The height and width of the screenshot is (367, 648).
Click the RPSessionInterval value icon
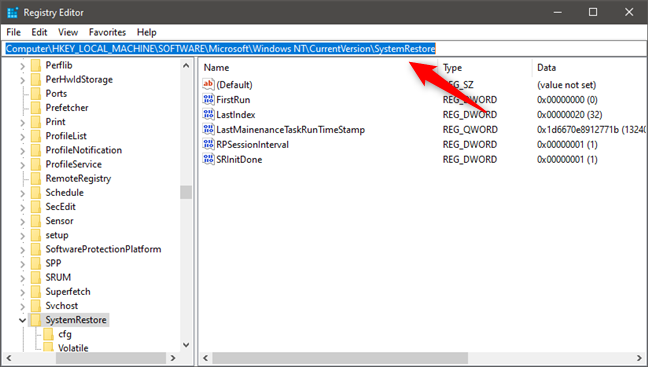(x=208, y=144)
